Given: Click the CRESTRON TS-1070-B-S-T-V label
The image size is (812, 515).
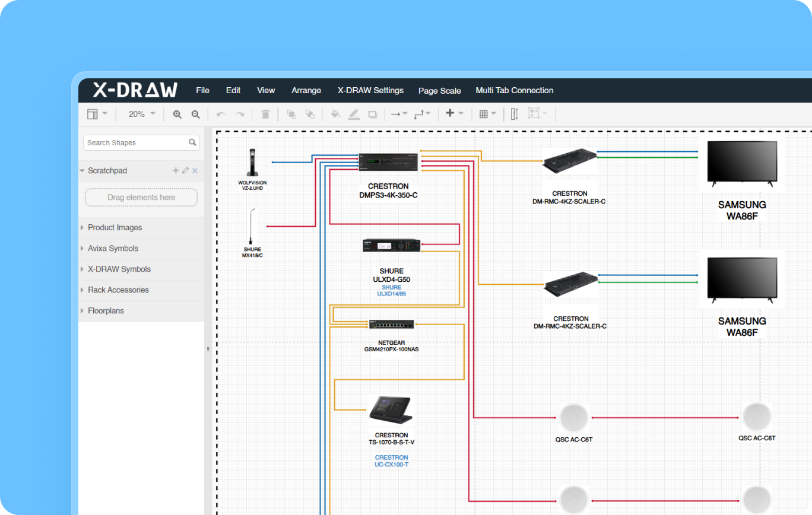Looking at the screenshot, I should pos(392,439).
